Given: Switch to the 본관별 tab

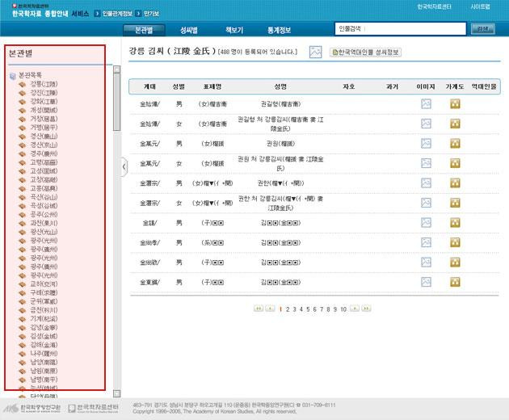Looking at the screenshot, I should click(x=144, y=30).
